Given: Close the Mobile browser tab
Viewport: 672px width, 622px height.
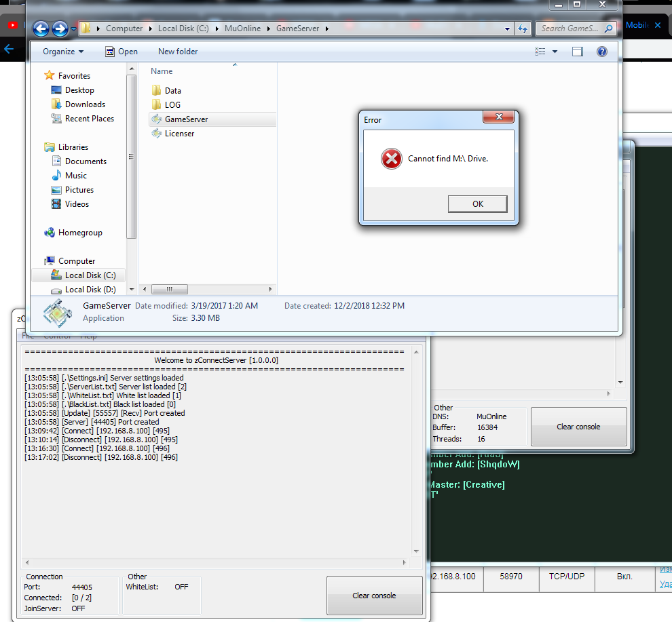Looking at the screenshot, I should [x=658, y=25].
